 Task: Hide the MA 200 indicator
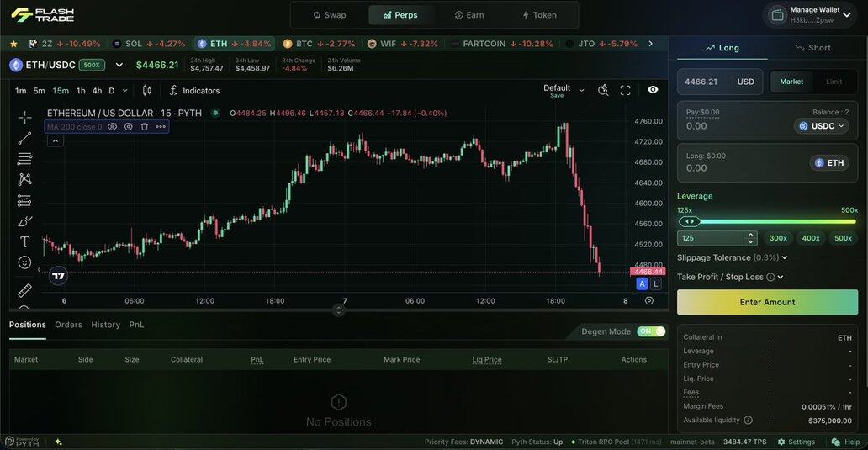pyautogui.click(x=113, y=127)
